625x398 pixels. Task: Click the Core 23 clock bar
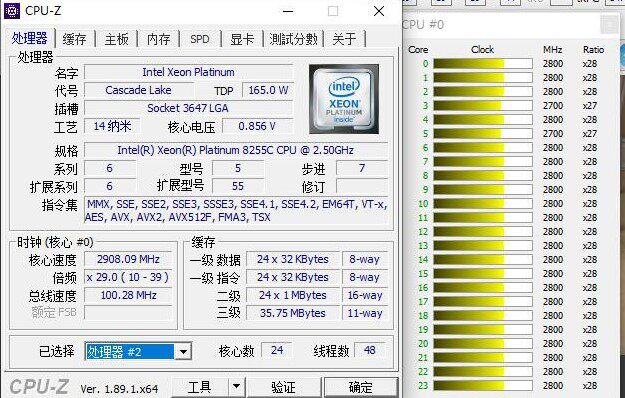click(483, 386)
